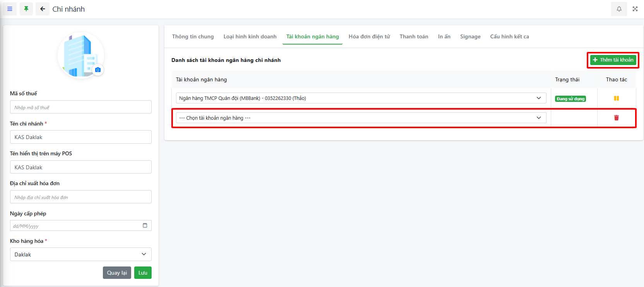Delete the empty bank account row

coord(616,118)
